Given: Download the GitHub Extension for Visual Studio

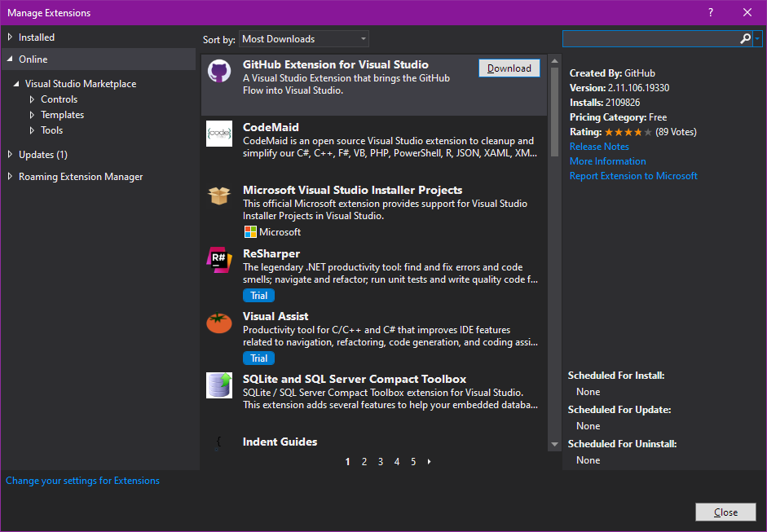Looking at the screenshot, I should pos(509,68).
